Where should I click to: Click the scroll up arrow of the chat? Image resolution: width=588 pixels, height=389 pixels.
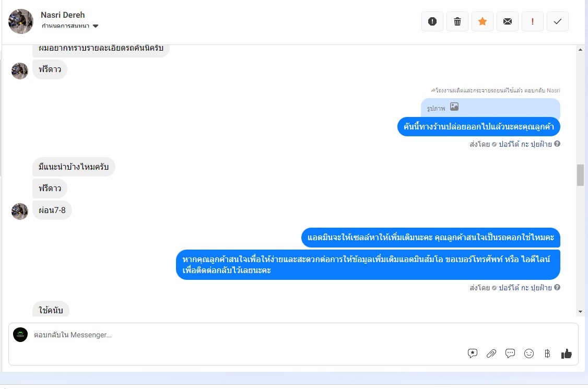581,50
